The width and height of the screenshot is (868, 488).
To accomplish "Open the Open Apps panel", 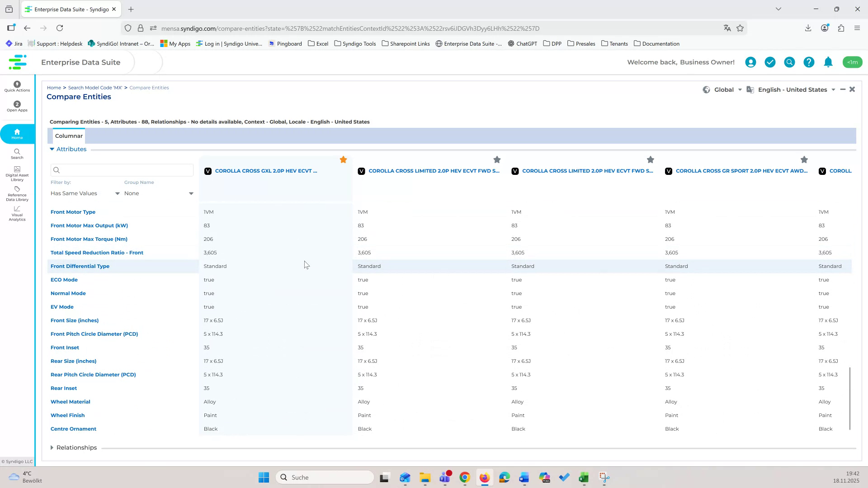I will [x=17, y=107].
